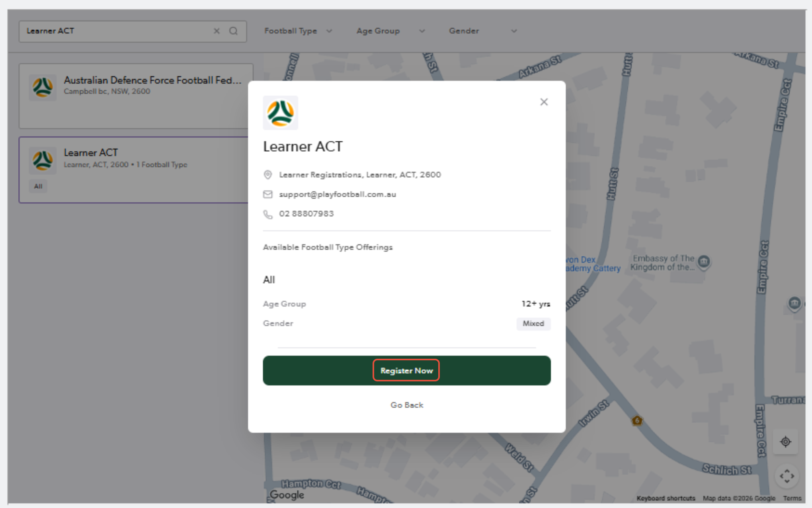Click the Google logo on the map
This screenshot has width=812, height=508.
[287, 495]
